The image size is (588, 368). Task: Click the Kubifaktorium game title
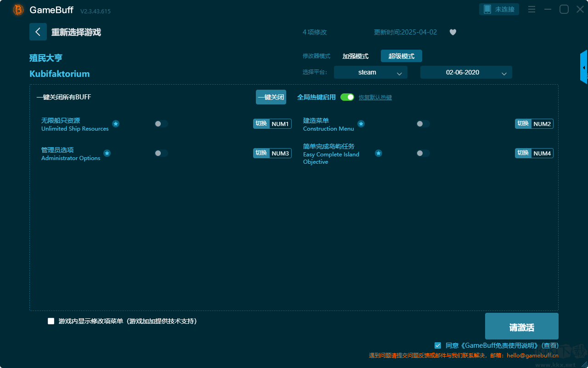click(60, 74)
